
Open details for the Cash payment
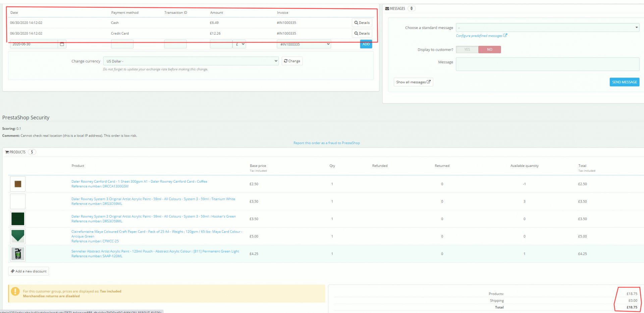(362, 23)
